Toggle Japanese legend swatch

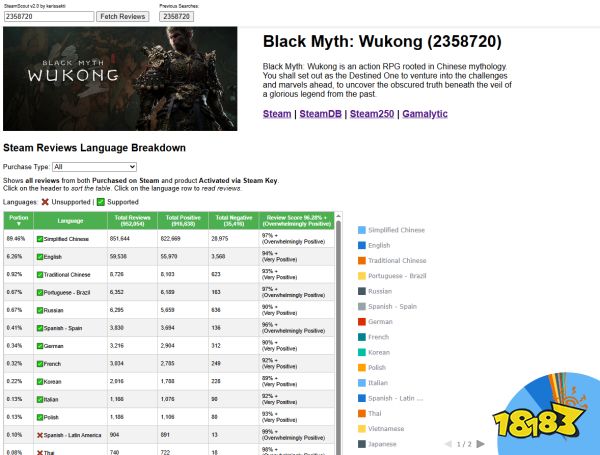tap(362, 444)
